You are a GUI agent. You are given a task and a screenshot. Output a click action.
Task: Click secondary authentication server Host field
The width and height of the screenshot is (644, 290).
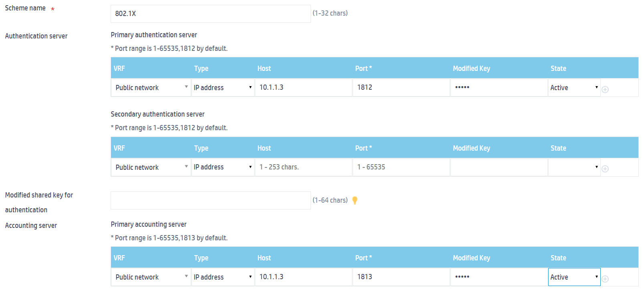[303, 167]
